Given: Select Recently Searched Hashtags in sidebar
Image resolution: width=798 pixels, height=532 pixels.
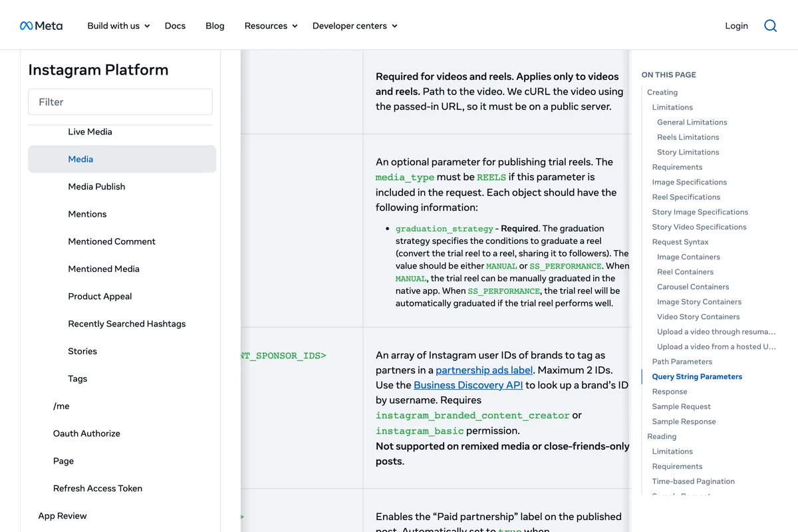Looking at the screenshot, I should click(x=127, y=324).
